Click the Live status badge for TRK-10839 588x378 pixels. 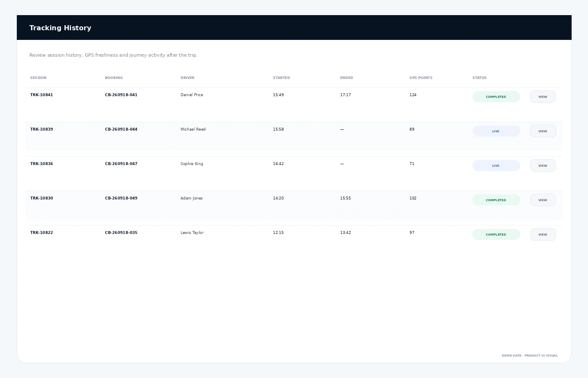click(x=496, y=131)
